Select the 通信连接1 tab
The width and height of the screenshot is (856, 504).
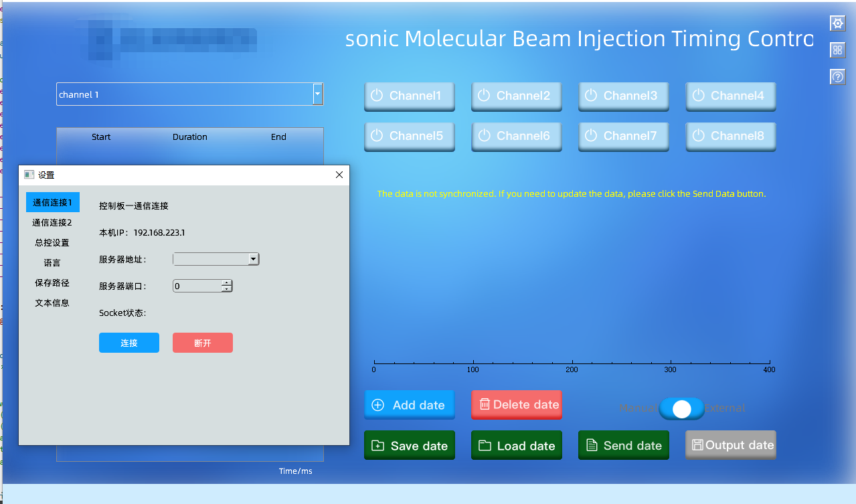click(x=52, y=202)
